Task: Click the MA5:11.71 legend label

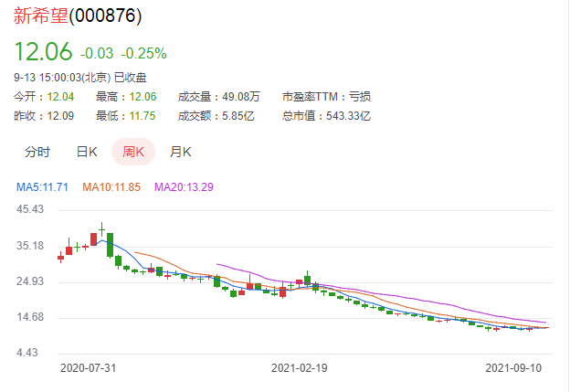Action: [x=42, y=187]
